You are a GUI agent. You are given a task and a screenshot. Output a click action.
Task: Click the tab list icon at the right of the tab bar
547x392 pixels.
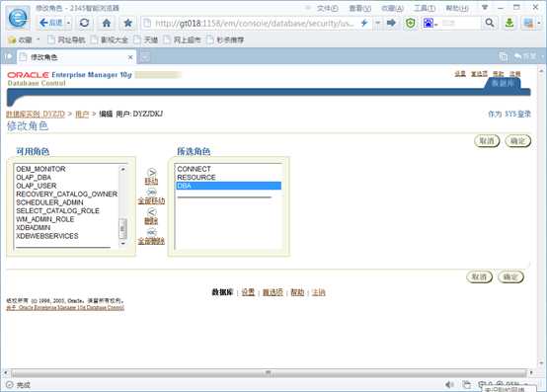click(x=503, y=56)
